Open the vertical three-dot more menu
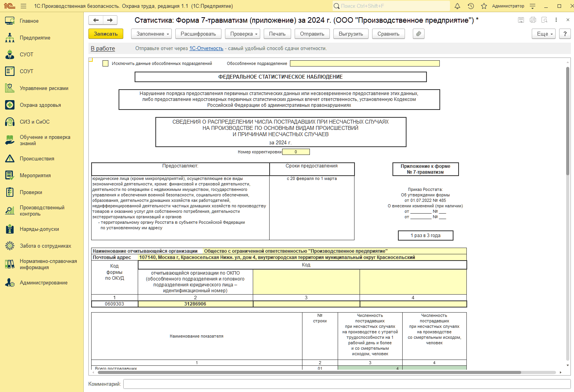The image size is (574, 392). [556, 20]
